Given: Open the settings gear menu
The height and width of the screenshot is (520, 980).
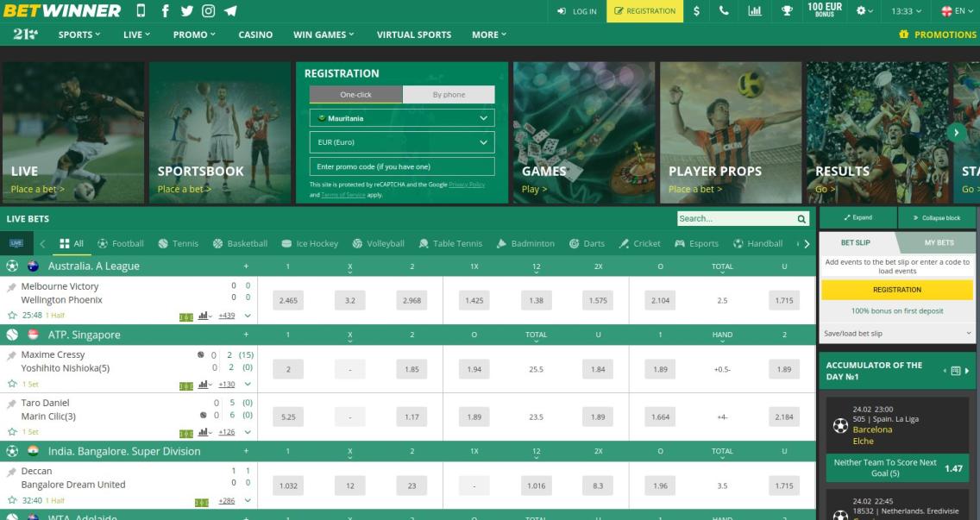Looking at the screenshot, I should (865, 10).
